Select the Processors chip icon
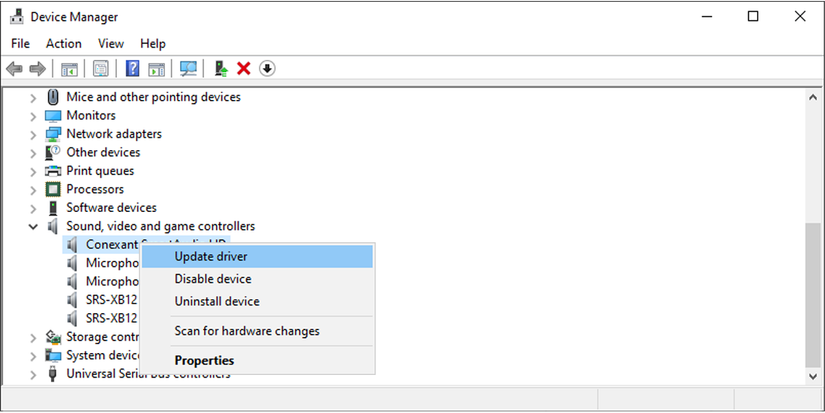The image size is (825, 413). point(53,189)
